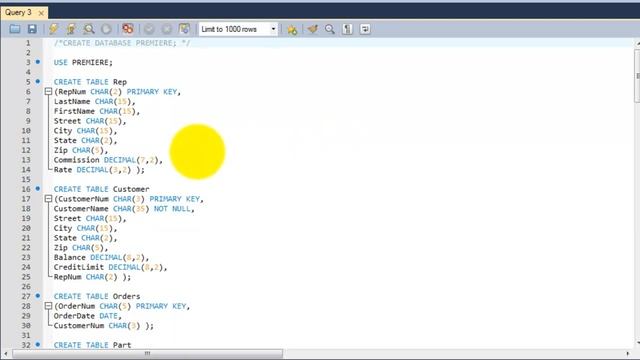Toggle continue-on-error execution mode
640x360 pixels.
(x=128, y=29)
